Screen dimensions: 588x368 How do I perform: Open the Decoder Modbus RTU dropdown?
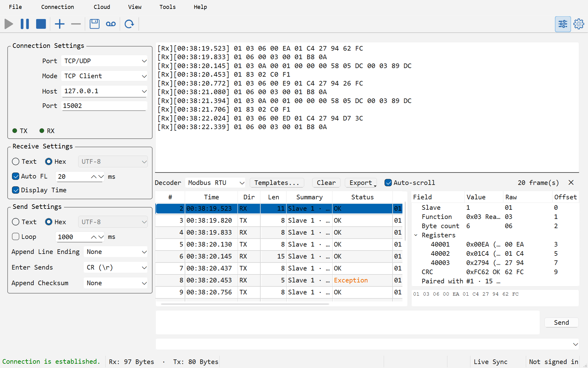click(215, 183)
